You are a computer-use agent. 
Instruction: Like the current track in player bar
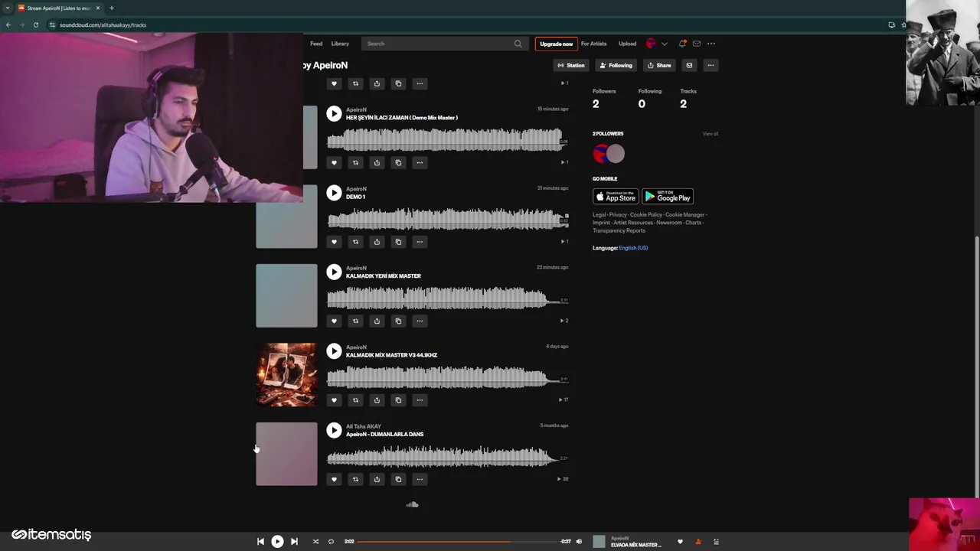point(680,542)
